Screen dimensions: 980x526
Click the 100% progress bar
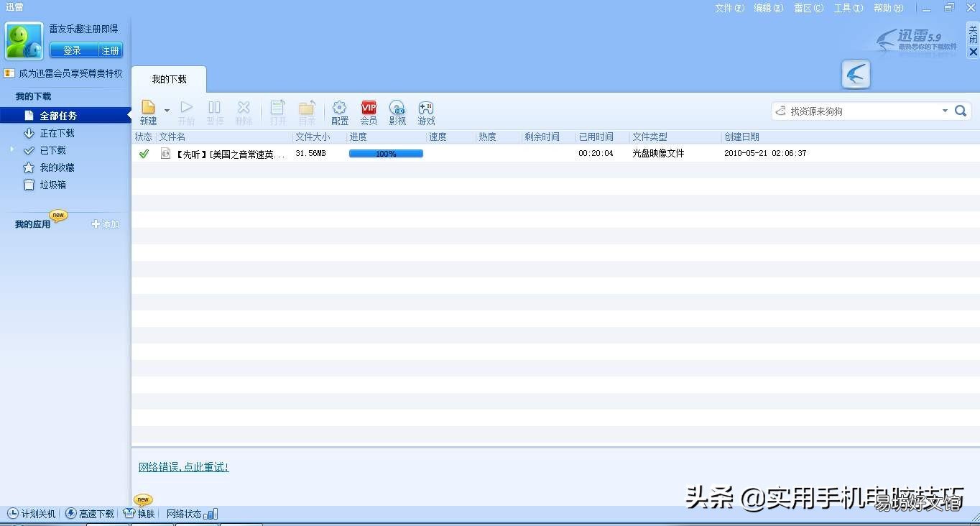(x=386, y=154)
